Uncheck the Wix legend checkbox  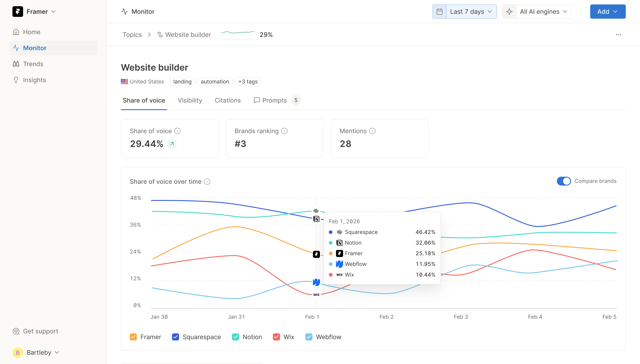(x=276, y=337)
